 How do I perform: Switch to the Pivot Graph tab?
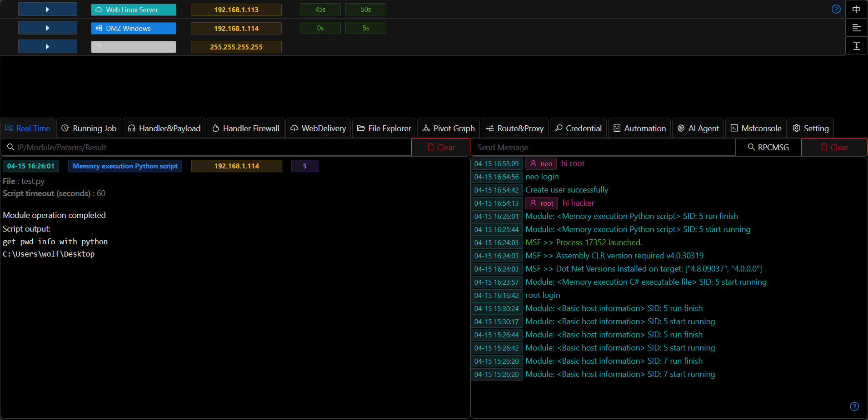[449, 128]
